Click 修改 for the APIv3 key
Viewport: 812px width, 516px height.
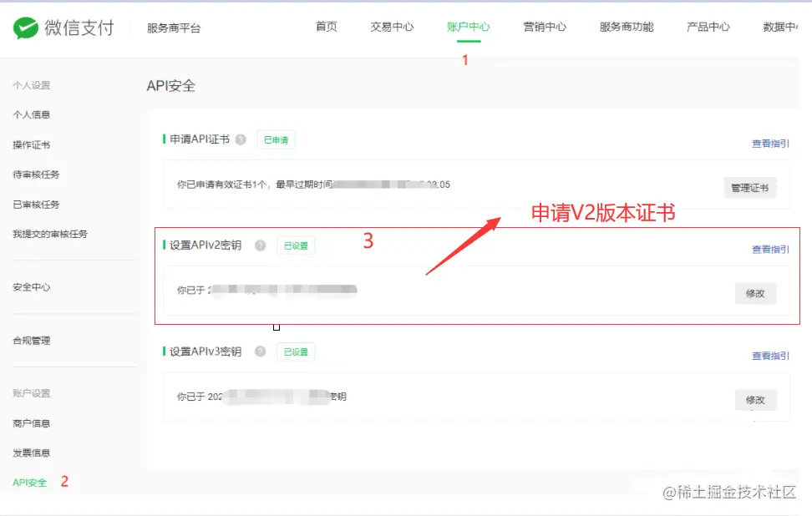(755, 399)
